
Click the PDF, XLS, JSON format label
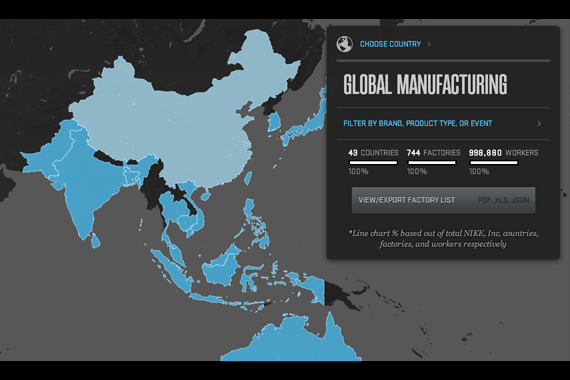pos(503,200)
